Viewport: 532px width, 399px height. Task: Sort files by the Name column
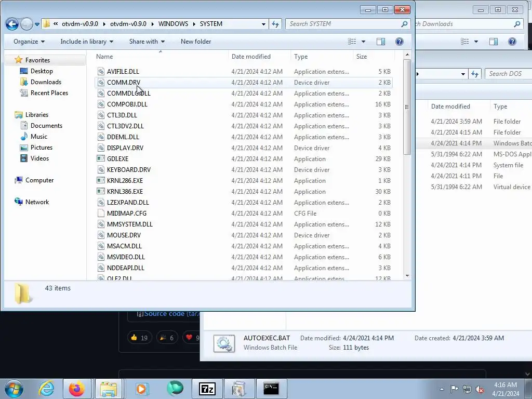(x=104, y=57)
